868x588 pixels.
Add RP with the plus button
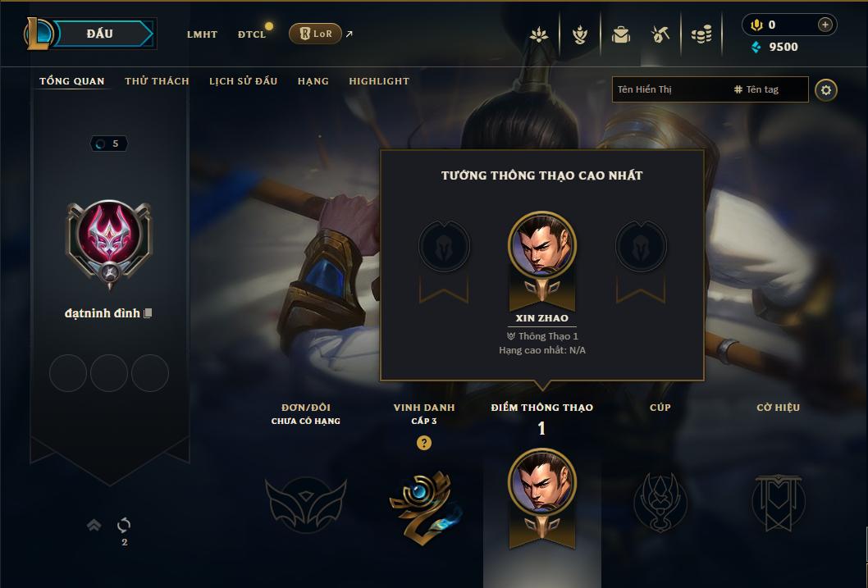point(825,25)
